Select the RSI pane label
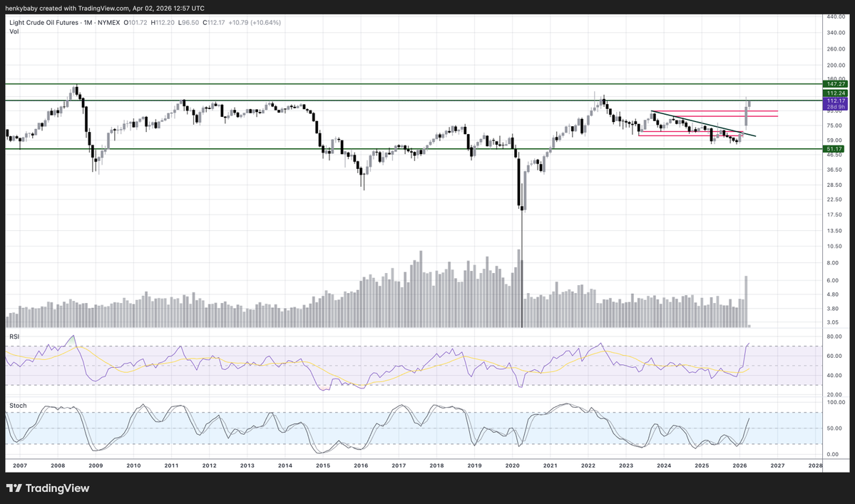 [14, 336]
